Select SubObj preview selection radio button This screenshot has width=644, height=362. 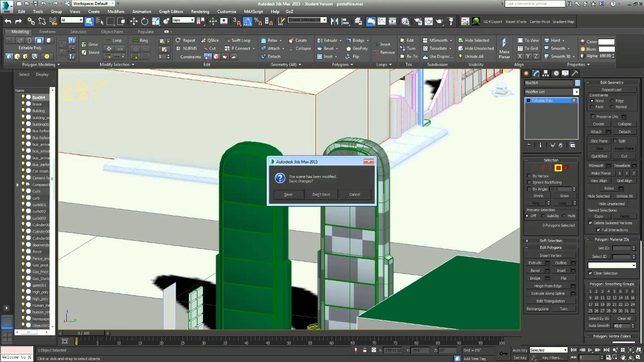(x=543, y=216)
